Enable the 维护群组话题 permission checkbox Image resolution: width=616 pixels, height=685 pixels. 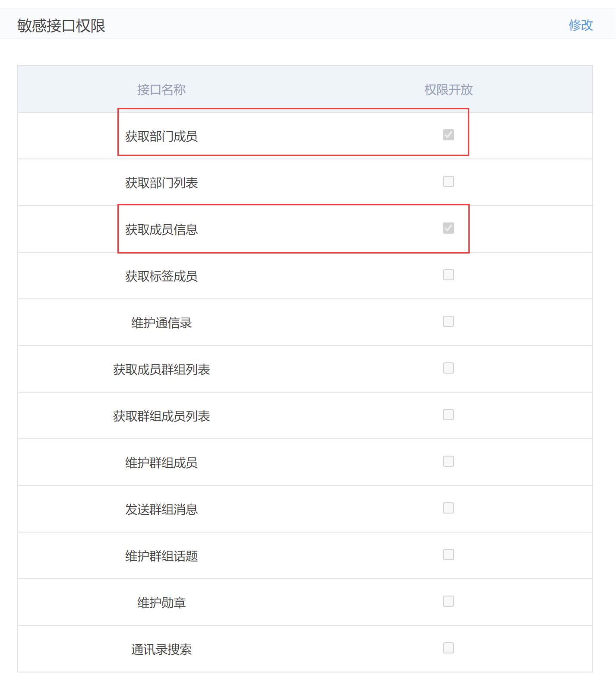(x=448, y=555)
